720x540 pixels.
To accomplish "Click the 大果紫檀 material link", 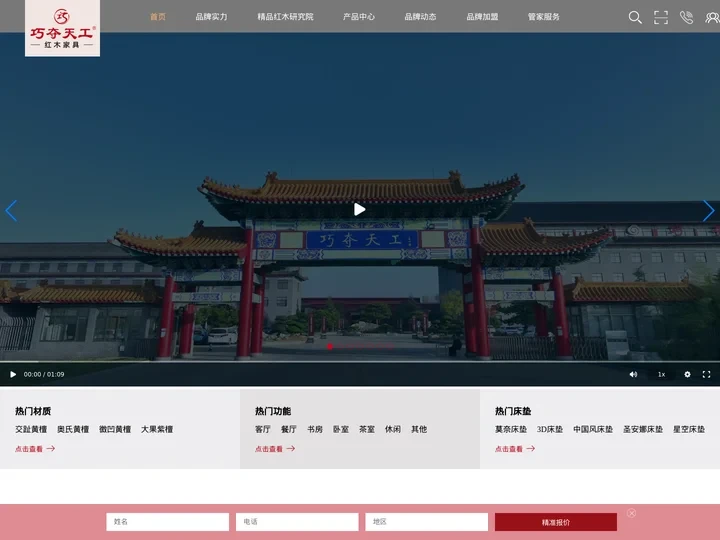I will tap(157, 429).
